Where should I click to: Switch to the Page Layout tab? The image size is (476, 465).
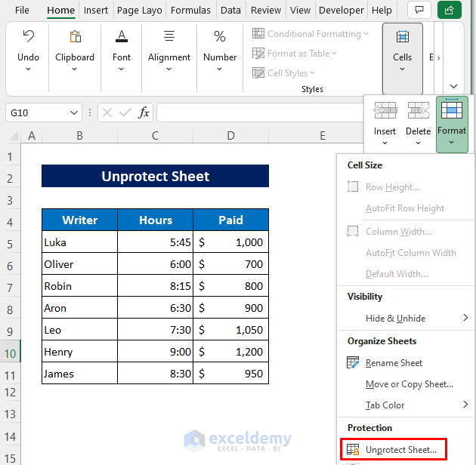[x=139, y=10]
